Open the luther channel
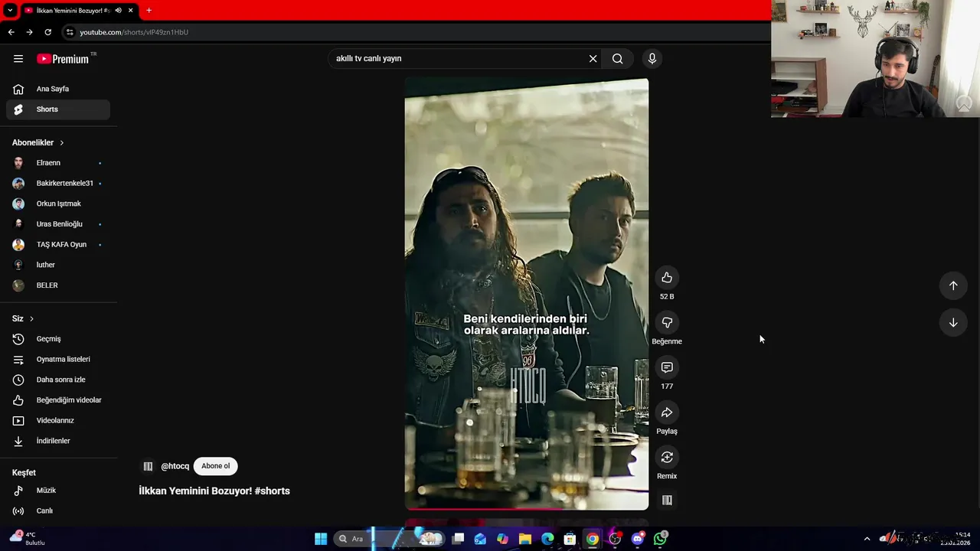 coord(58,265)
